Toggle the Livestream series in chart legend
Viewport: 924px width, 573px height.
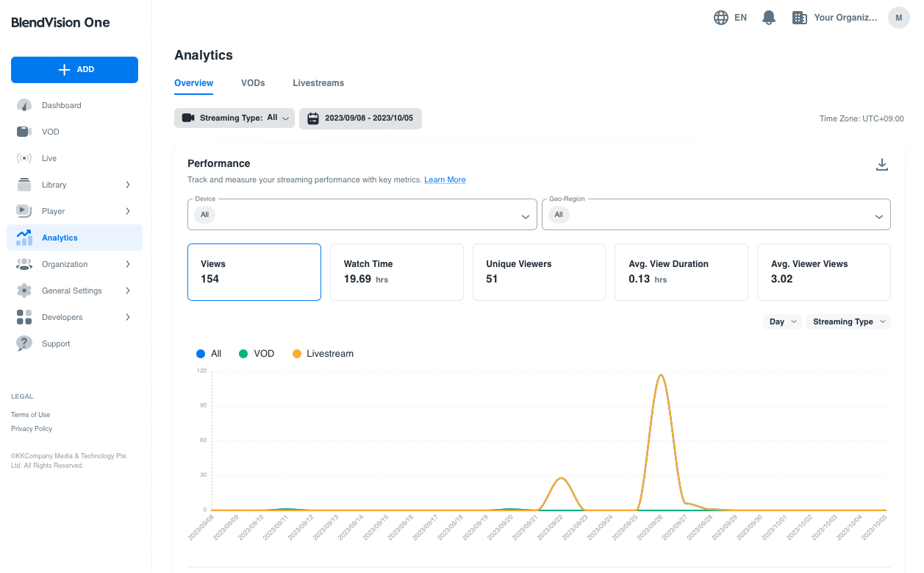[x=322, y=354]
